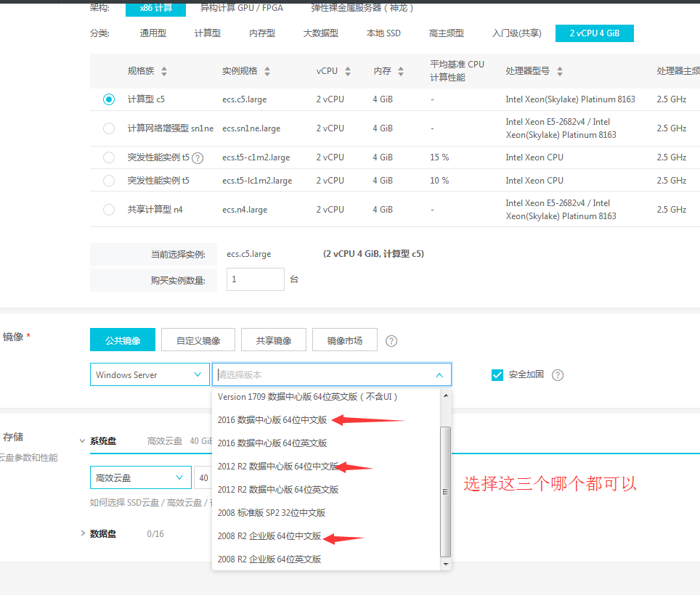Toggle the 安全加固 checkbox

[497, 375]
